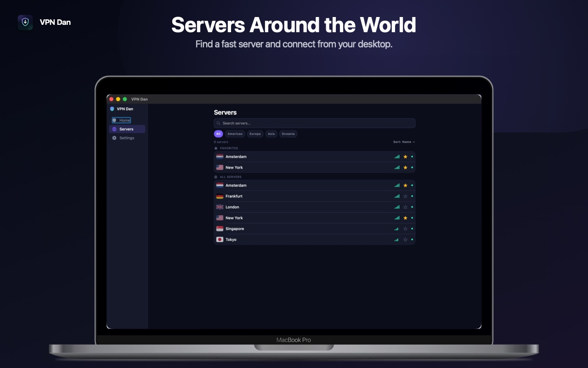Unfavorite New York star under Favorites
Viewport: 588px width, 368px height.
405,167
